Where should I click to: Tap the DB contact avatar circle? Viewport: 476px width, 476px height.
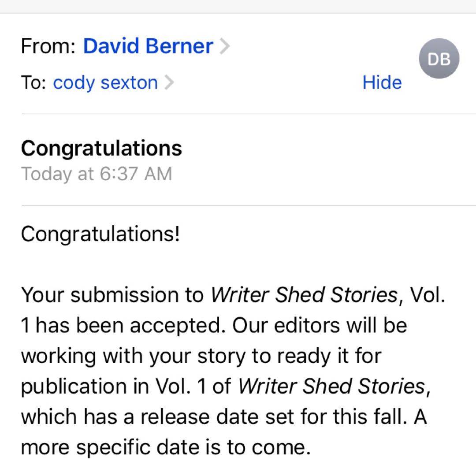tap(438, 59)
